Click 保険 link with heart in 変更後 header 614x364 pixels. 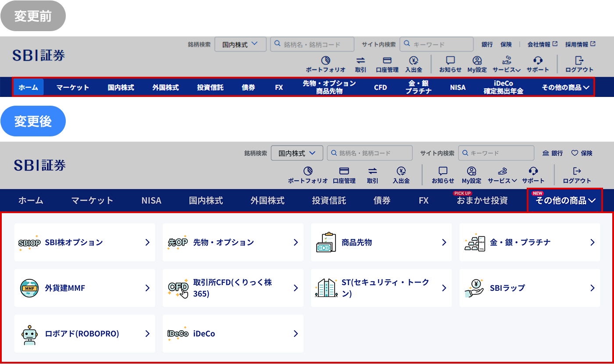tap(582, 153)
